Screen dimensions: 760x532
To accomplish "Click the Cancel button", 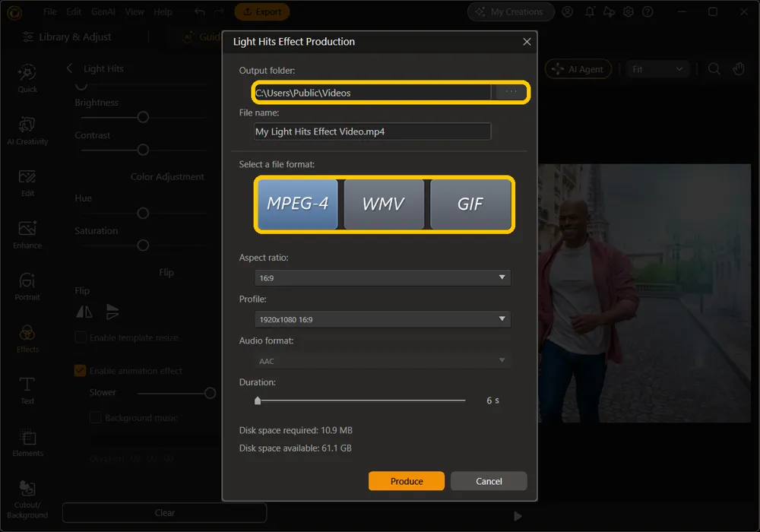I will (x=489, y=481).
